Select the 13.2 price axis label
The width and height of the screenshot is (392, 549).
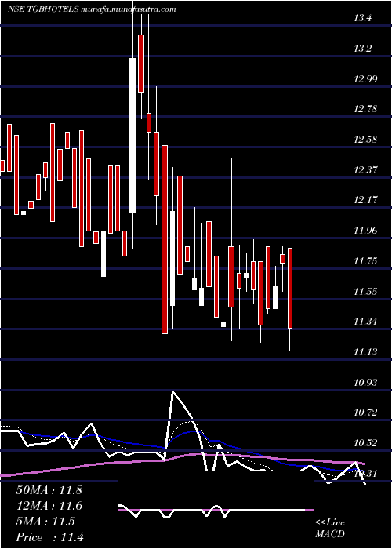click(362, 49)
